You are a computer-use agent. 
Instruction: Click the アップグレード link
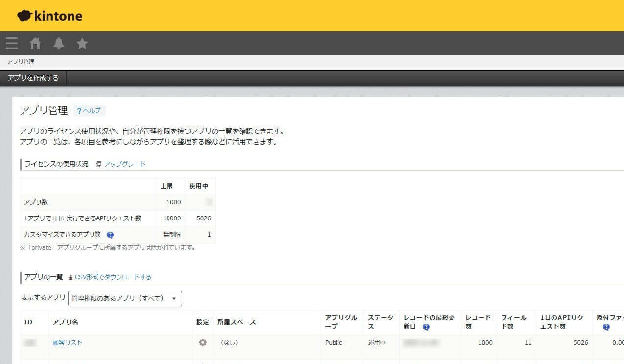[x=124, y=164]
